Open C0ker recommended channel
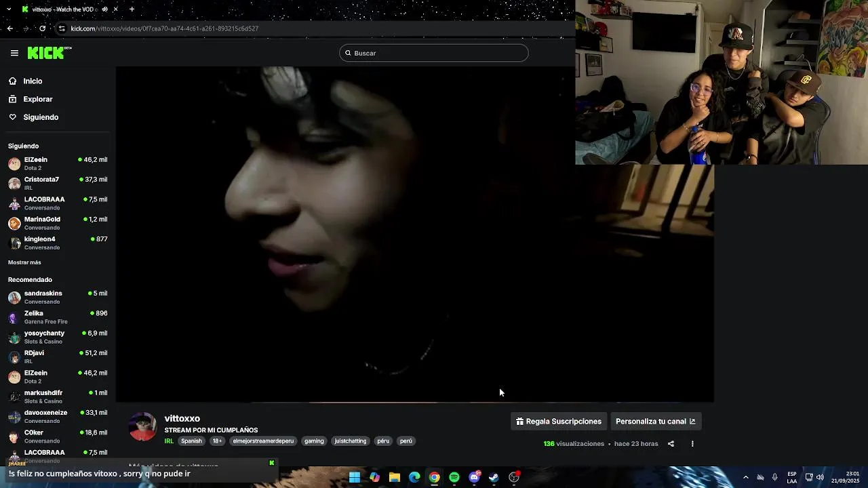The width and height of the screenshot is (868, 488). (x=58, y=436)
